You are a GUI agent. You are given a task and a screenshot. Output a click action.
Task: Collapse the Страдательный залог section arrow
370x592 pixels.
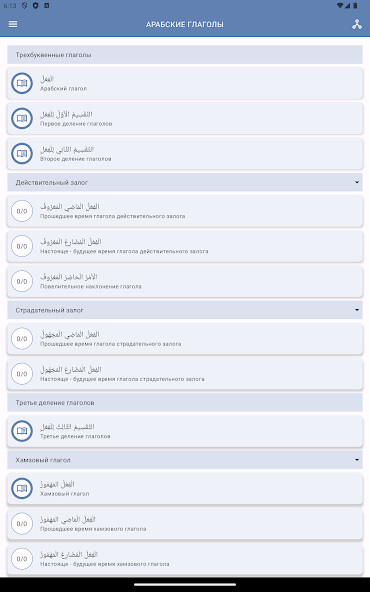[357, 310]
